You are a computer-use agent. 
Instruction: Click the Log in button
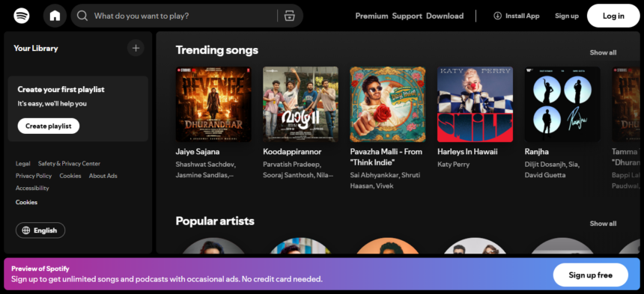613,16
